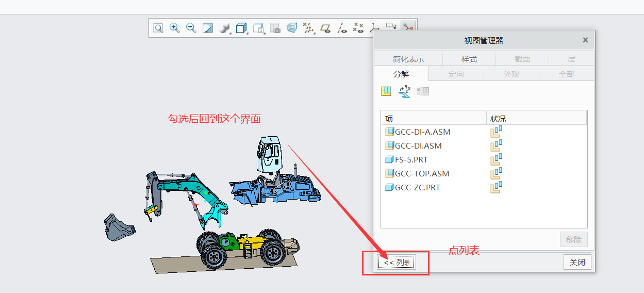This screenshot has width=644, height=293.
Task: Switch to the 简化表示 tab
Action: click(408, 59)
